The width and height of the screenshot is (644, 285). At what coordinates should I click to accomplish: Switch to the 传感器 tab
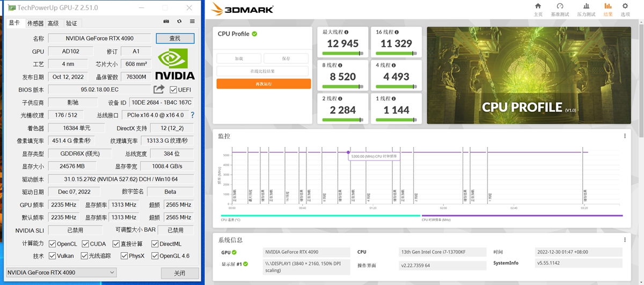point(35,23)
